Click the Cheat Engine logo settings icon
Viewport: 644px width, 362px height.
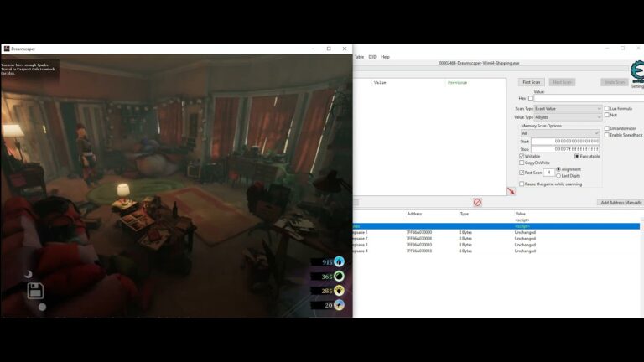[637, 71]
